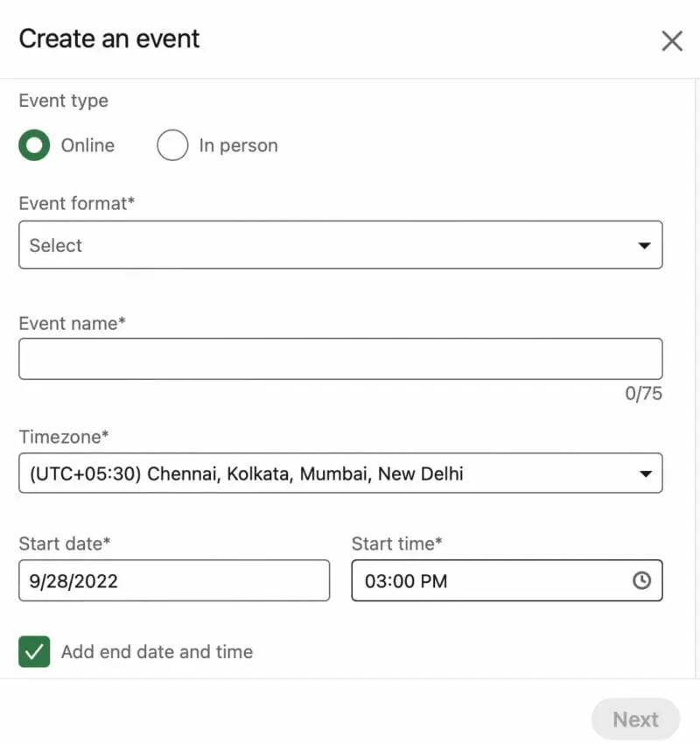This screenshot has height=744, width=700.
Task: Click the empty In person radio circle
Action: (x=172, y=145)
